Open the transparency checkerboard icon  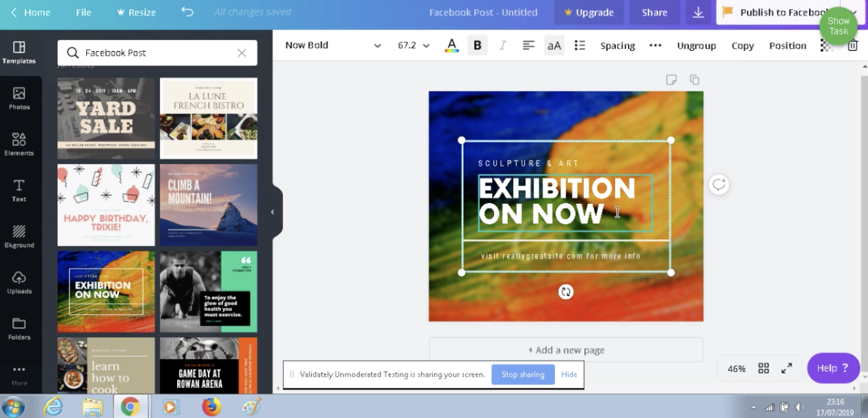click(827, 46)
